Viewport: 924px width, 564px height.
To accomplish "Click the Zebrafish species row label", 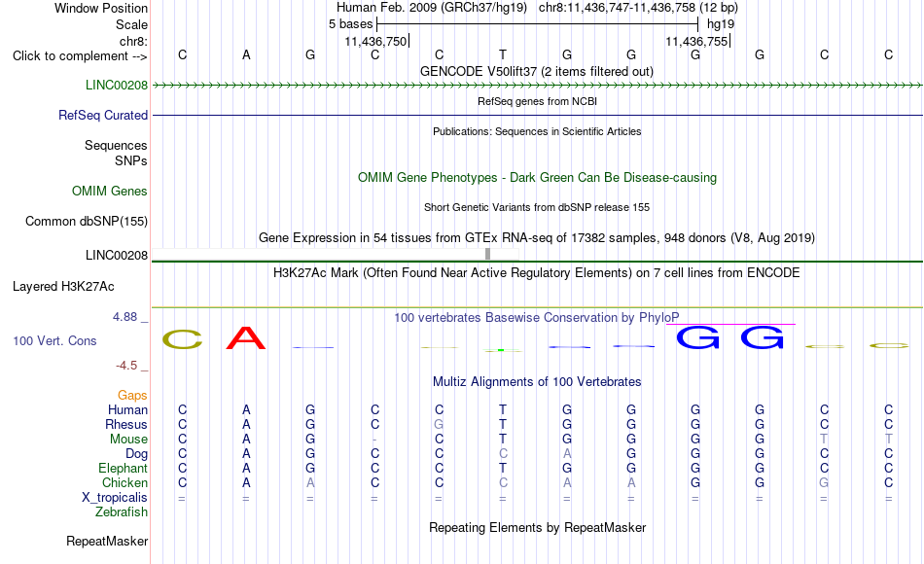I will pos(122,511).
